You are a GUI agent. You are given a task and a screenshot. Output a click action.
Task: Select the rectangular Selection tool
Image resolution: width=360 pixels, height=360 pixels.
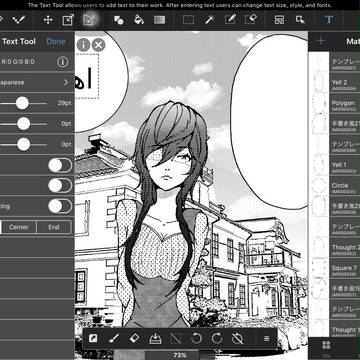coord(188,20)
